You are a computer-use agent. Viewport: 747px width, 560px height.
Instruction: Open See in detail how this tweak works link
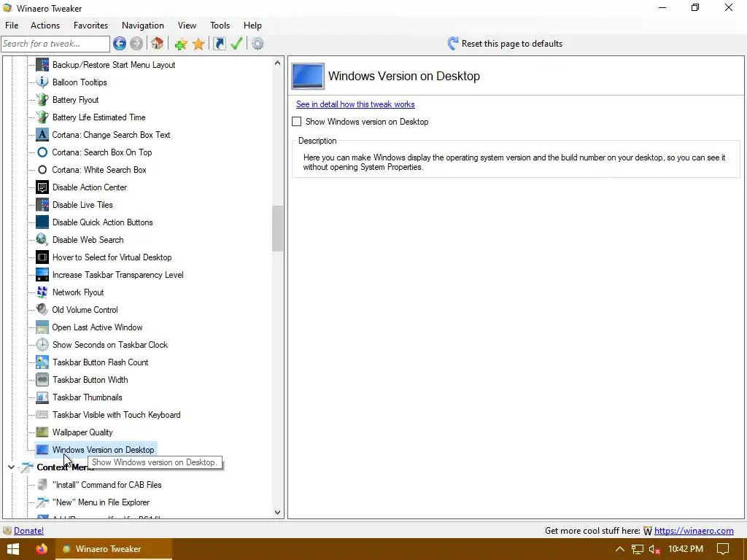[x=355, y=104]
